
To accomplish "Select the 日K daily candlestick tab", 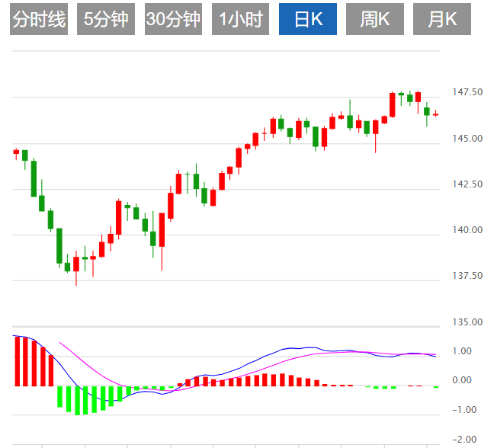I will click(x=308, y=19).
